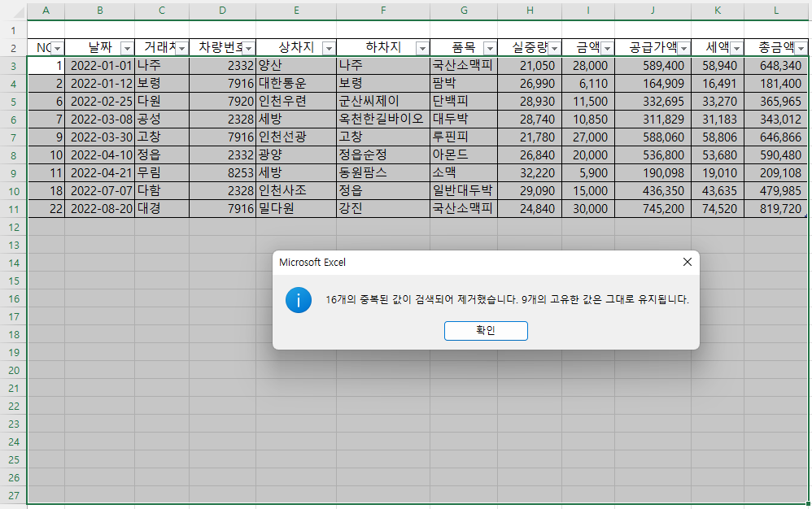This screenshot has height=509, width=812.
Task: Click cell with 인천우련
Action: click(296, 102)
